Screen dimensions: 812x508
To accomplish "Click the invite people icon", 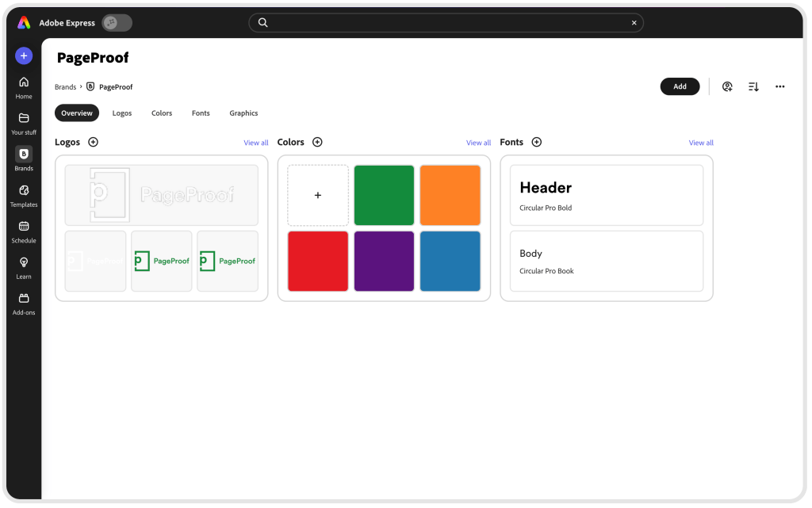I will coord(727,86).
